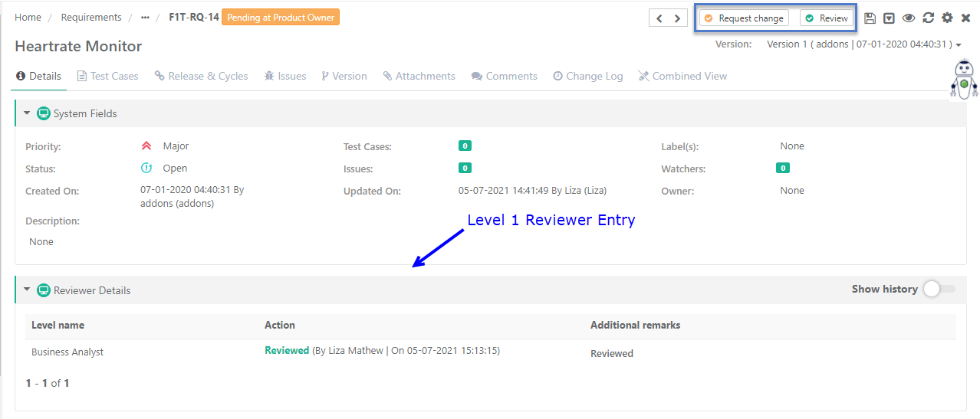Switch to the Test Cases tab
980x419 pixels.
coord(108,76)
